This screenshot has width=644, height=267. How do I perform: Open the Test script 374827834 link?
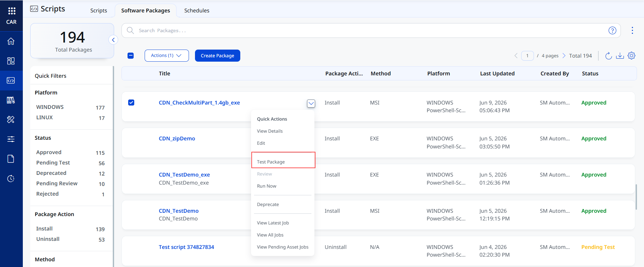[x=186, y=247]
